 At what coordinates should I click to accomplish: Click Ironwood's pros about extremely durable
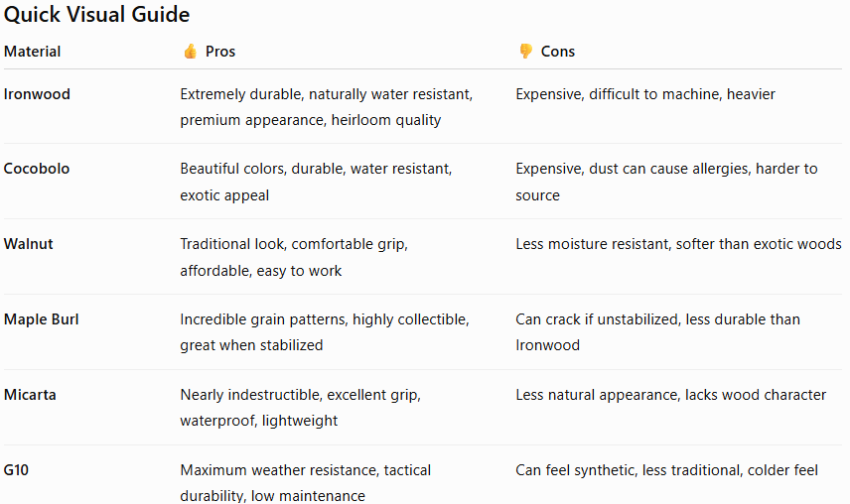coord(327,107)
